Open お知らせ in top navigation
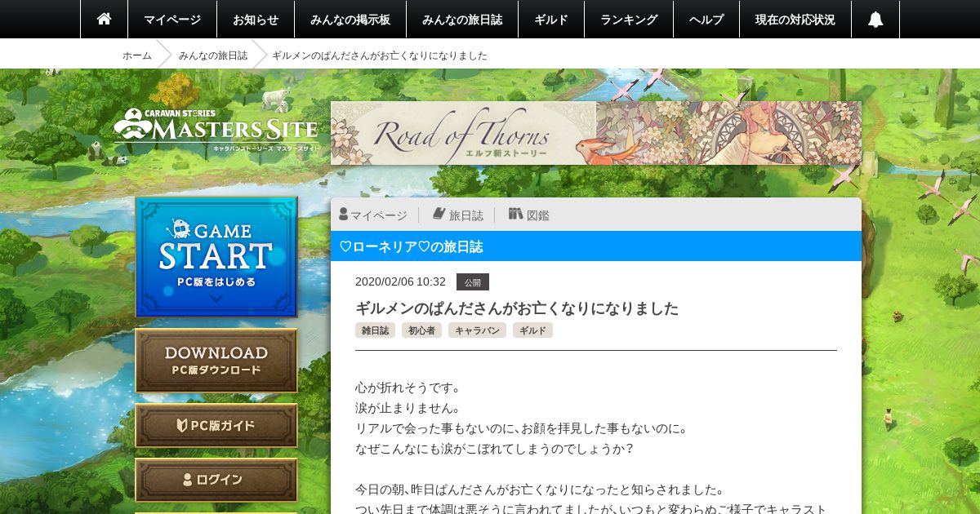980x514 pixels. 256,19
